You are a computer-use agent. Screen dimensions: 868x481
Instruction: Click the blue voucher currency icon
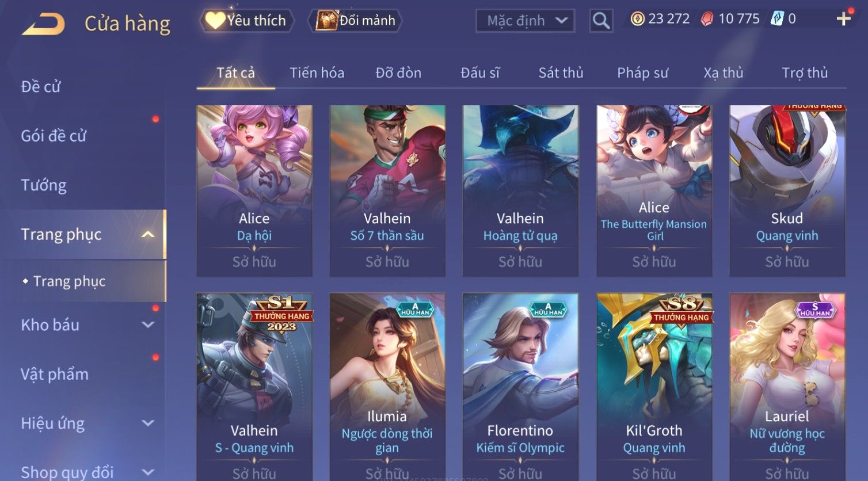tap(777, 19)
